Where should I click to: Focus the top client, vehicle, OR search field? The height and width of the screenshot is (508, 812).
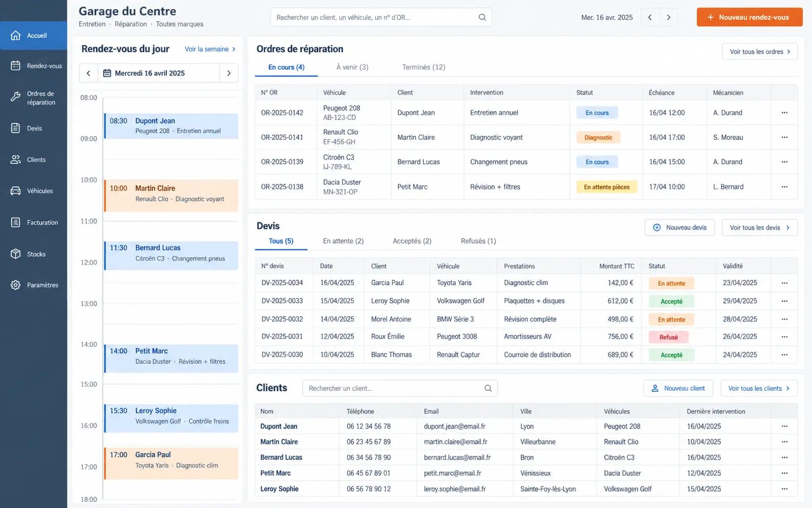click(x=381, y=17)
